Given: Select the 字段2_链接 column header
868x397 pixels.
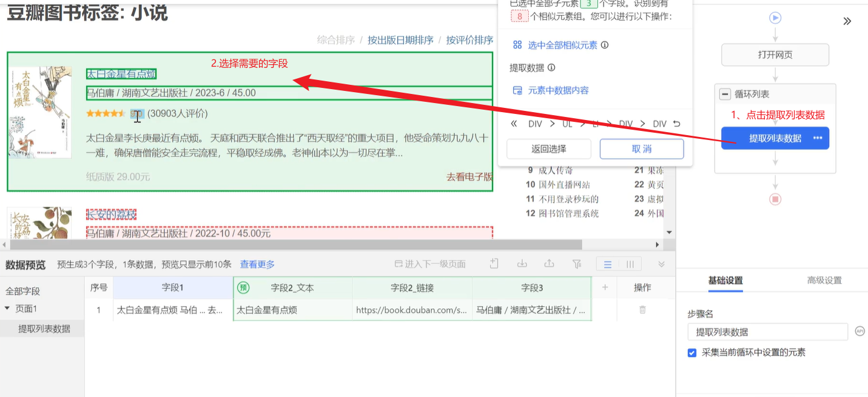Looking at the screenshot, I should [412, 288].
